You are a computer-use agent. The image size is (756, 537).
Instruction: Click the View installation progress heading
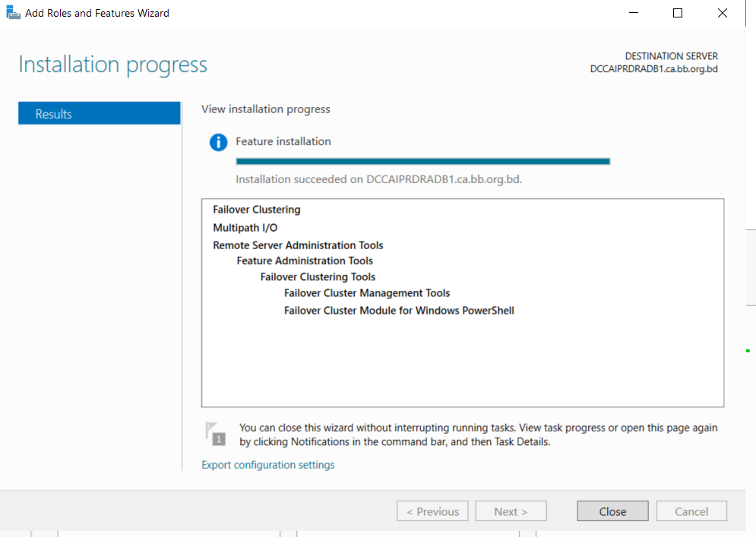click(266, 109)
